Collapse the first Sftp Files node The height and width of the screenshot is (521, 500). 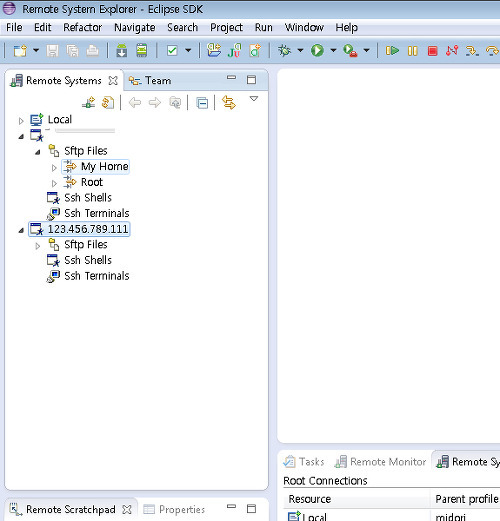coord(38,152)
